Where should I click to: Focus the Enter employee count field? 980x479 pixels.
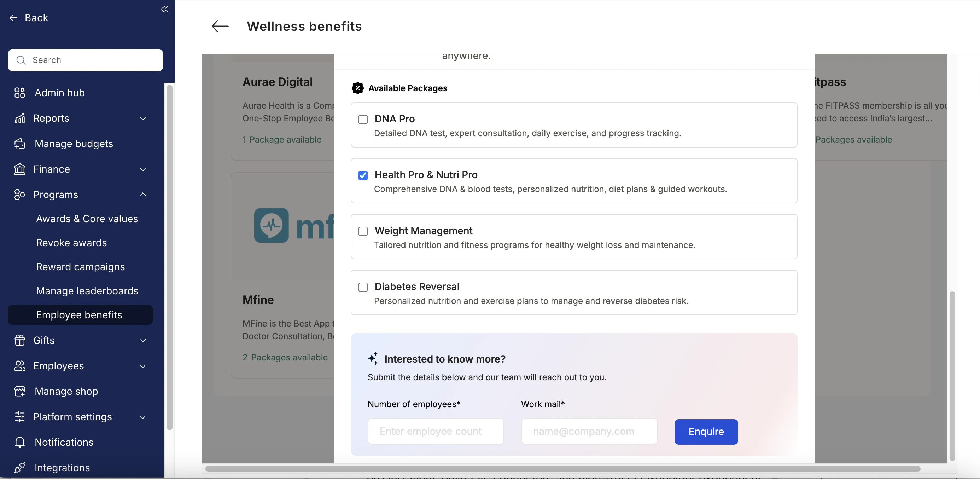coord(436,431)
